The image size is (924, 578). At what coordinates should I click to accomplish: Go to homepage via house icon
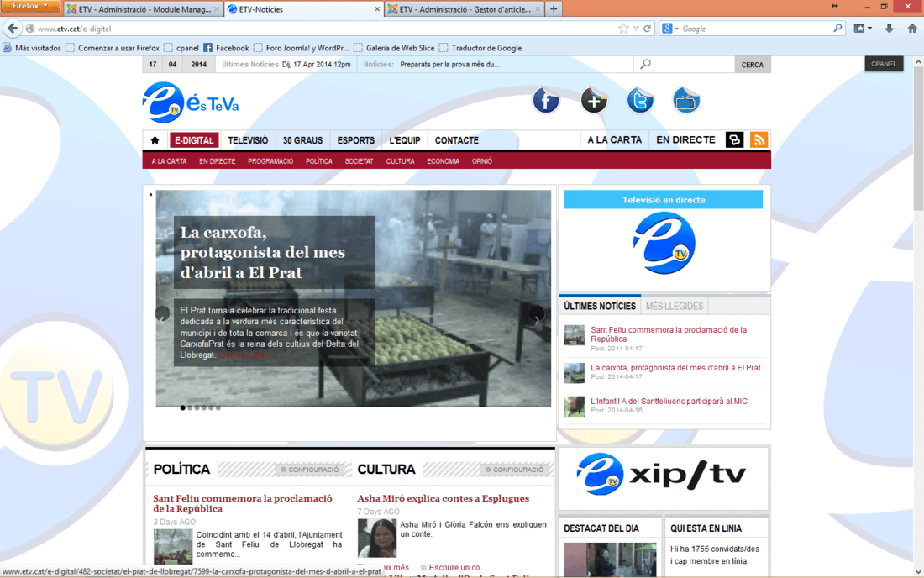tap(155, 140)
